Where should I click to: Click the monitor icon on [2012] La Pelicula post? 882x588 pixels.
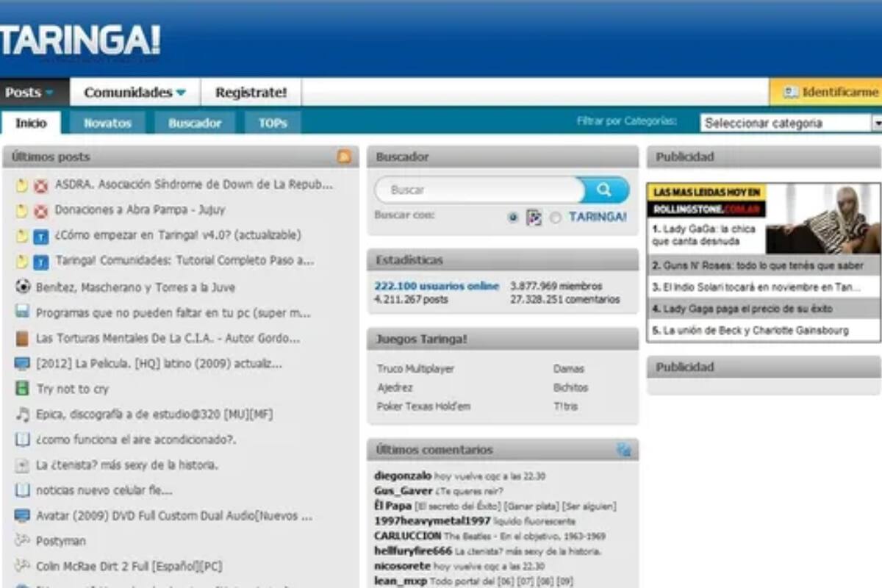[x=23, y=363]
